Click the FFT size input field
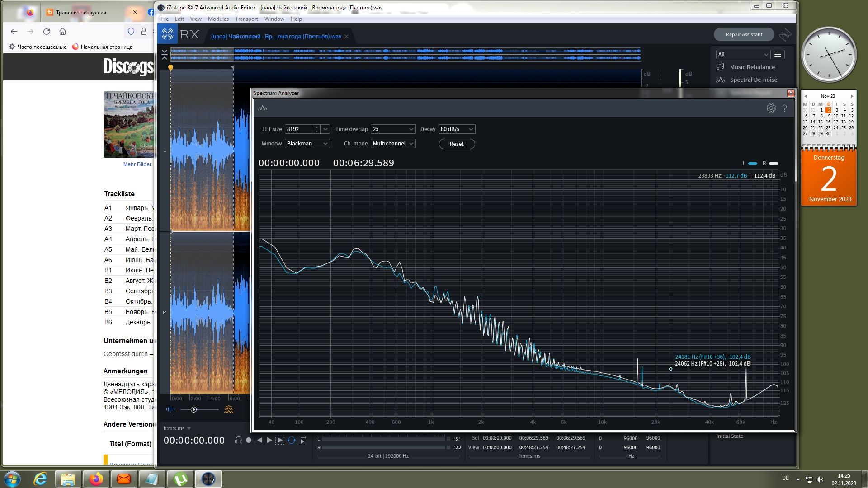Image resolution: width=868 pixels, height=488 pixels. click(x=298, y=129)
